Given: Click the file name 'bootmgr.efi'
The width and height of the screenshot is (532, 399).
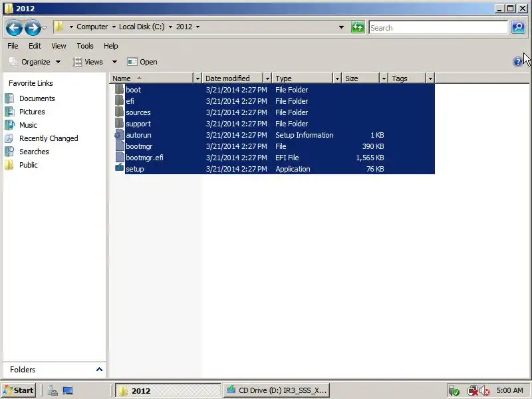Looking at the screenshot, I should point(144,158).
